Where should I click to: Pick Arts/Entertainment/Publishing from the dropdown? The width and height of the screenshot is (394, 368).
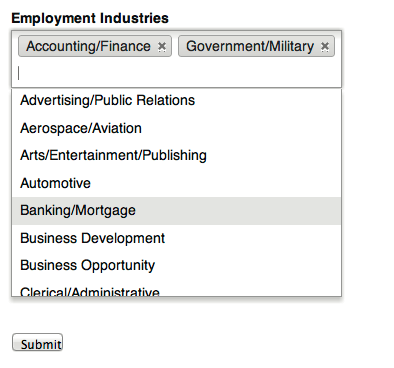[177, 156]
